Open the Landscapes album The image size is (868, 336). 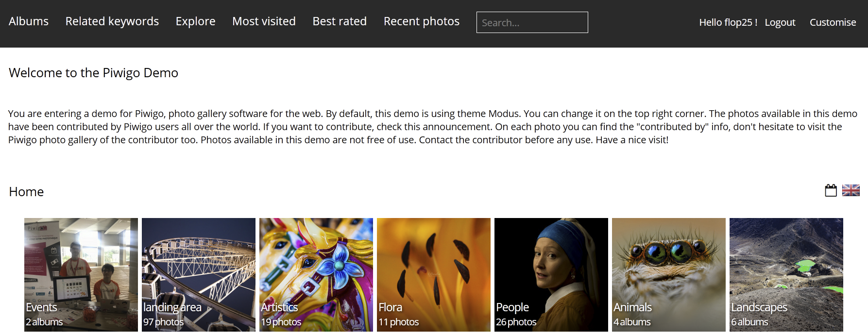(x=786, y=274)
